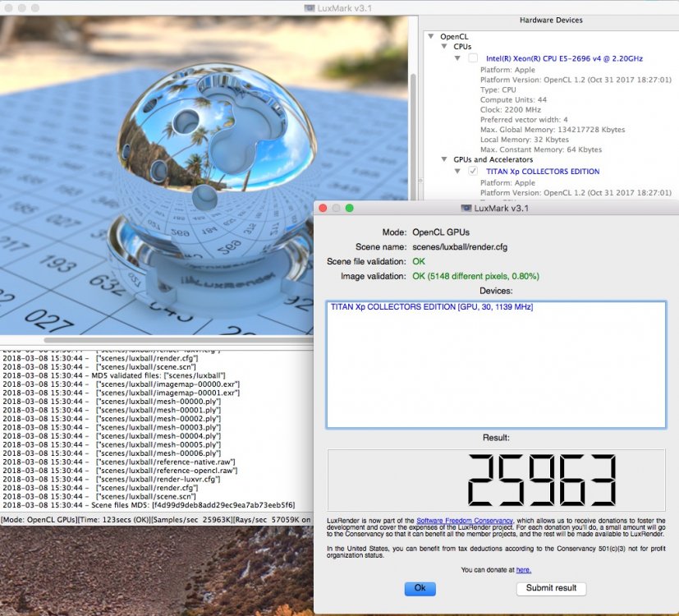Screen dimensions: 679x616
Task: Click log line for imagemap-00001.exr
Action: pyautogui.click(x=122, y=393)
